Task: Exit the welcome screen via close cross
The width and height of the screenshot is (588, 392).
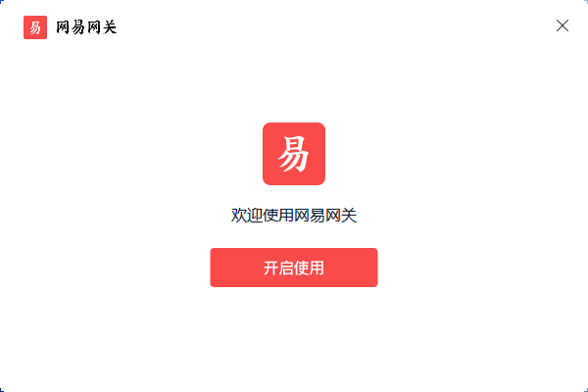Action: pyautogui.click(x=563, y=25)
